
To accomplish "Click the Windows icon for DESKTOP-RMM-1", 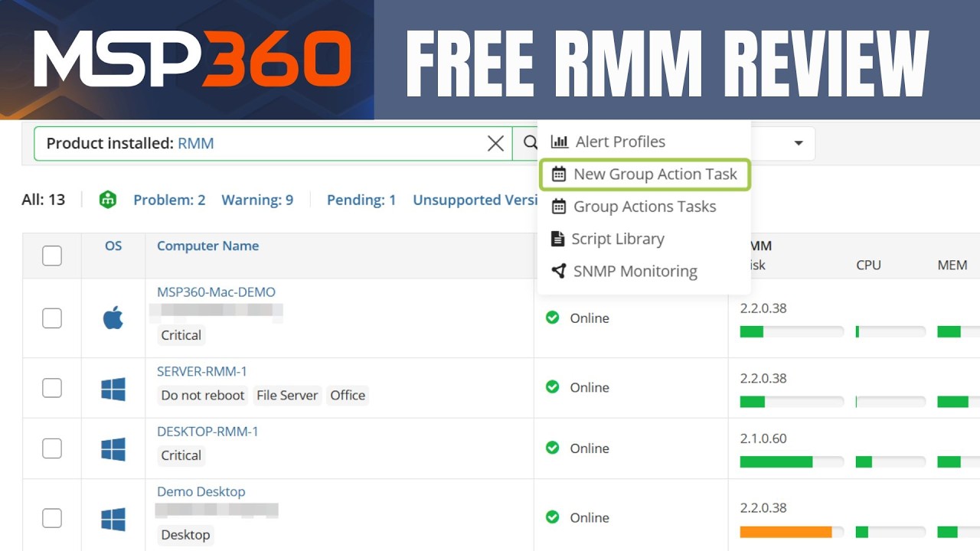I will 113,449.
